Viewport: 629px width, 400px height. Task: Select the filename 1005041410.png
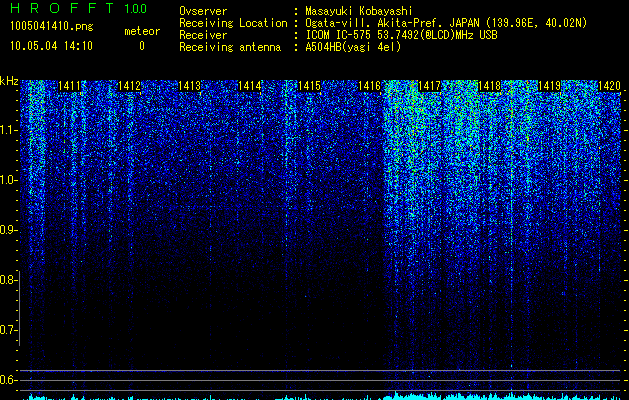click(52, 26)
